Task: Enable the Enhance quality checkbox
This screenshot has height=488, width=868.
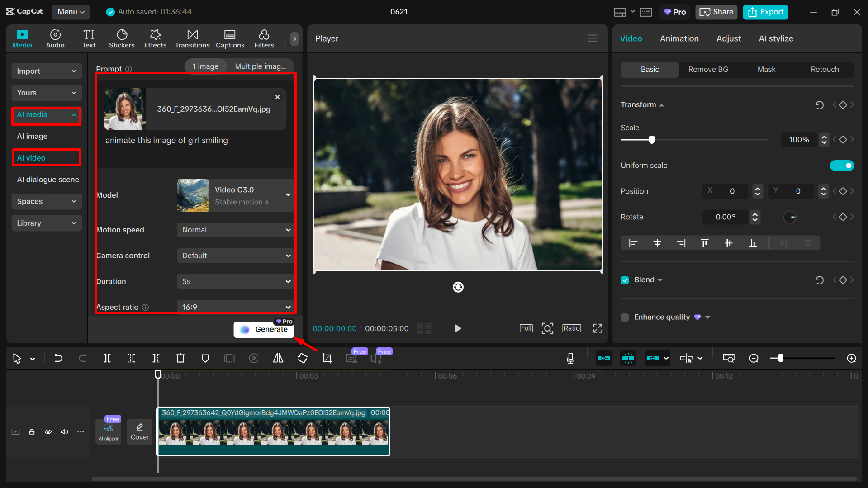Action: (625, 317)
